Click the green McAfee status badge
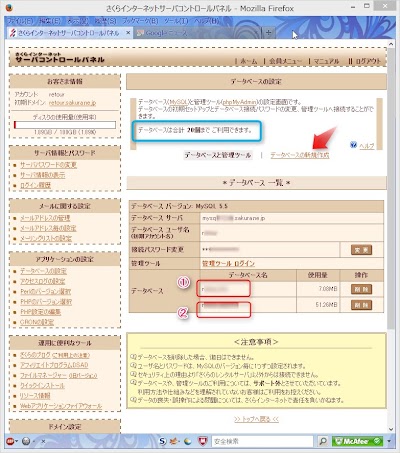 357,441
